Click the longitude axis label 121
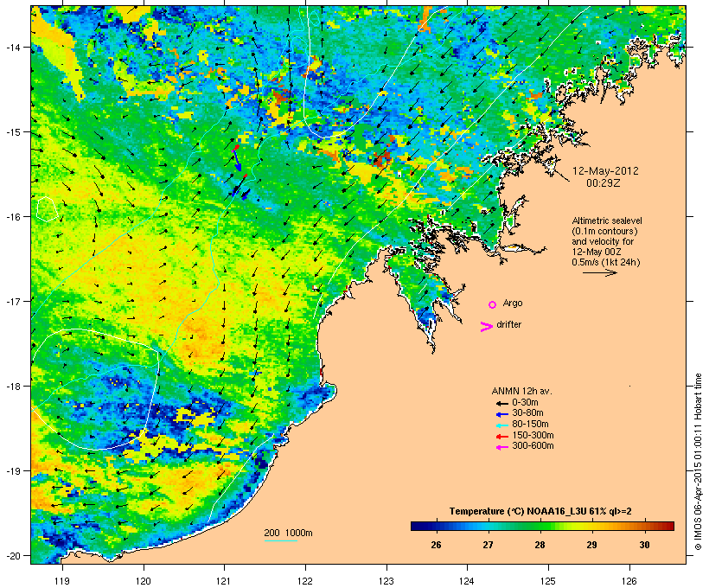Screen dimensions: 709x588 pyautogui.click(x=224, y=581)
